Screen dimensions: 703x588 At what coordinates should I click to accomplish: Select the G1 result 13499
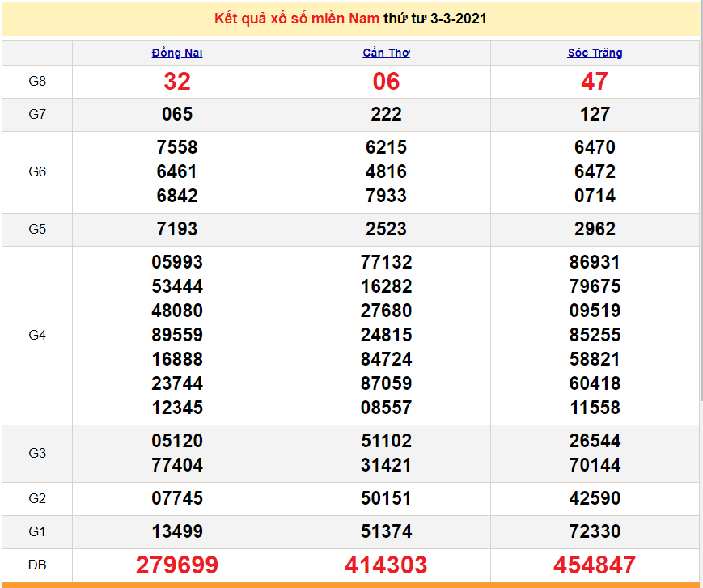[x=177, y=531]
